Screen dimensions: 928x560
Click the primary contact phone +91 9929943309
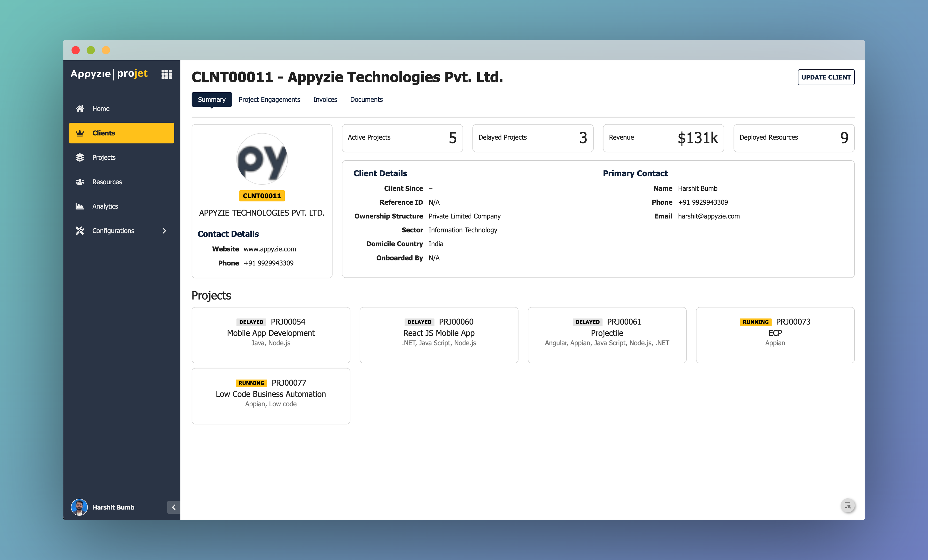tap(703, 202)
